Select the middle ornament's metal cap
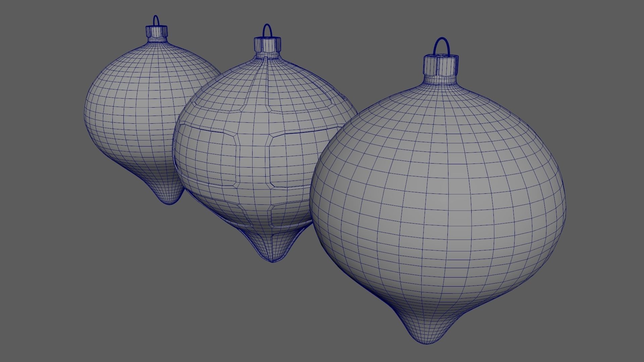 click(267, 44)
